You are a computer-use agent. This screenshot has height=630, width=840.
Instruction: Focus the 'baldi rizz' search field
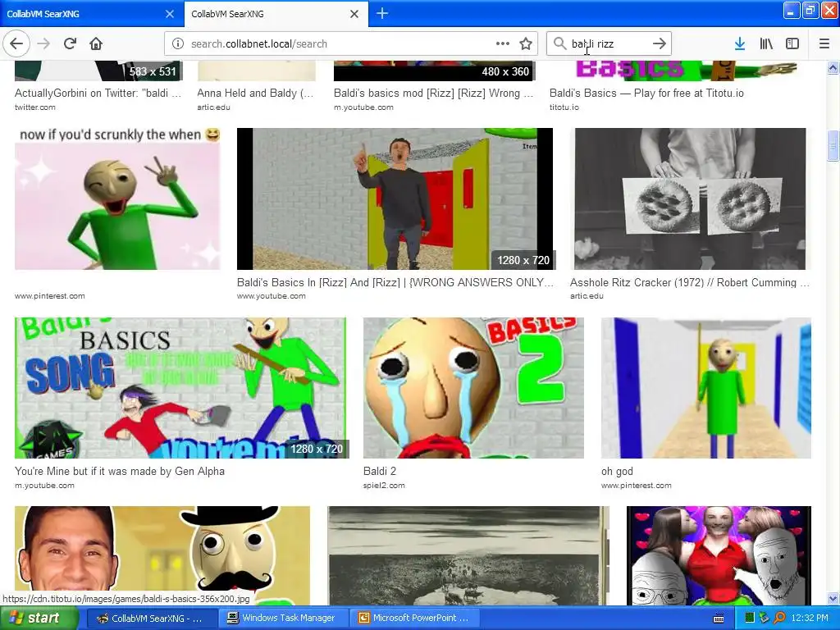pyautogui.click(x=608, y=44)
